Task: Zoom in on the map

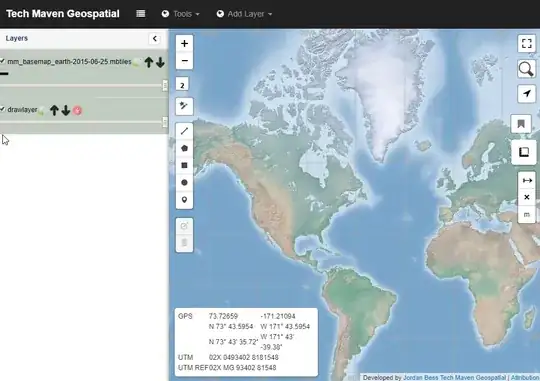Action: coord(184,44)
